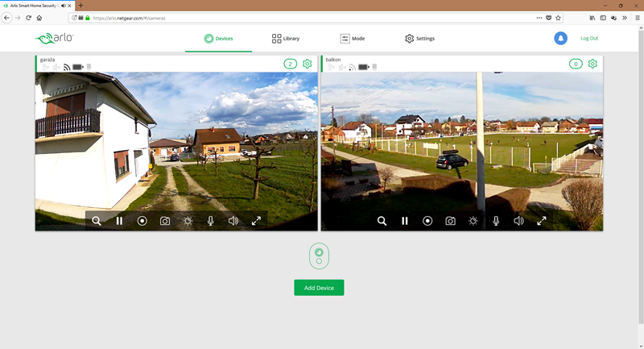Take a snapshot from the balkon camera

click(451, 221)
